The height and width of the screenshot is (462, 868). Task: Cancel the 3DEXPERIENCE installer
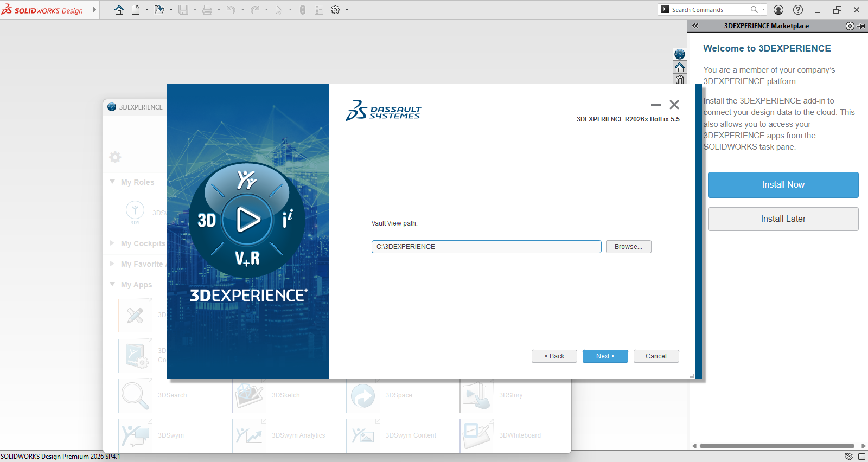(656, 356)
